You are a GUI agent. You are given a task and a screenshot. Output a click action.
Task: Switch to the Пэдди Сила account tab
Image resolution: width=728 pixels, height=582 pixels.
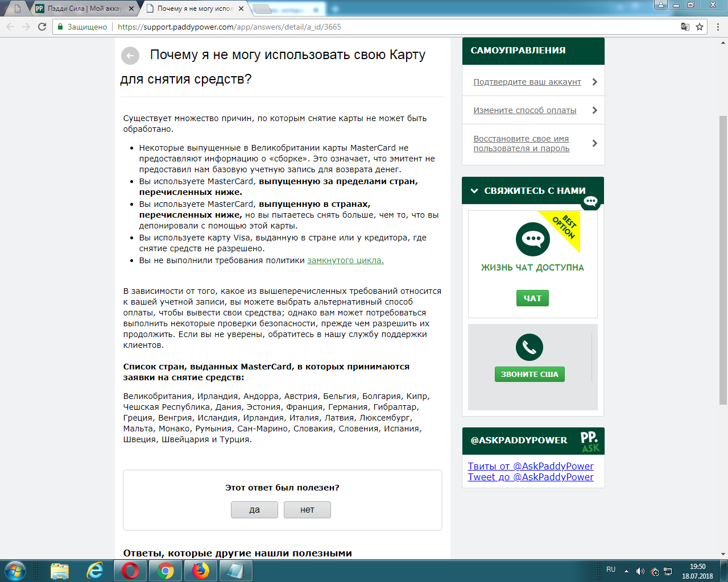84,9
